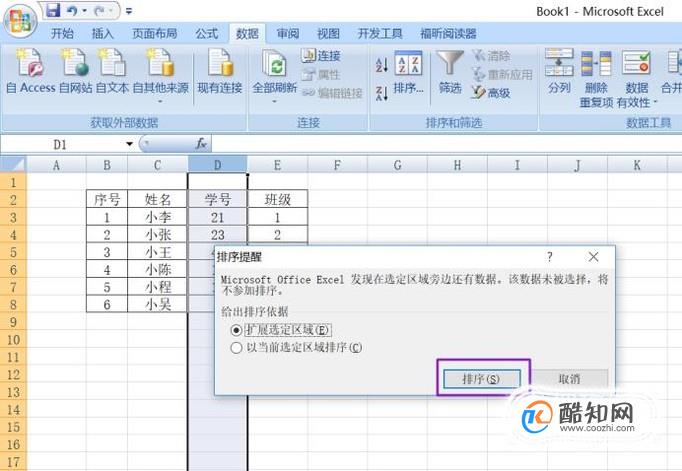Undo the last action

tap(72, 10)
